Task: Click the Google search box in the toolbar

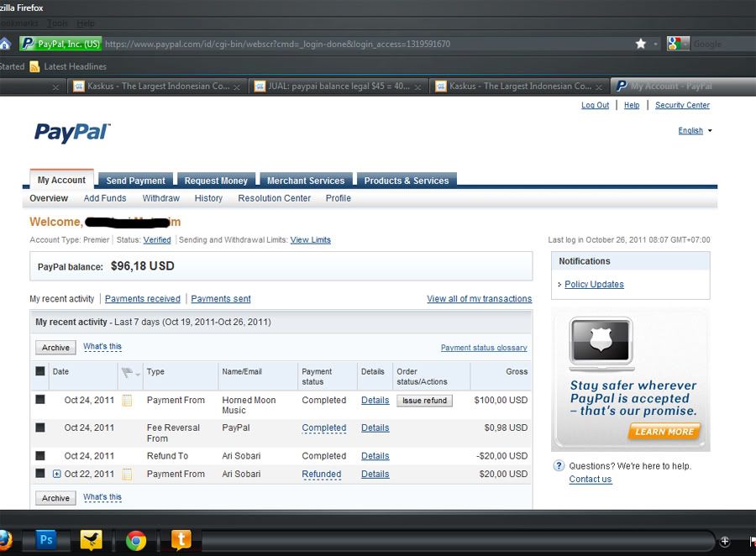Action: (723, 44)
